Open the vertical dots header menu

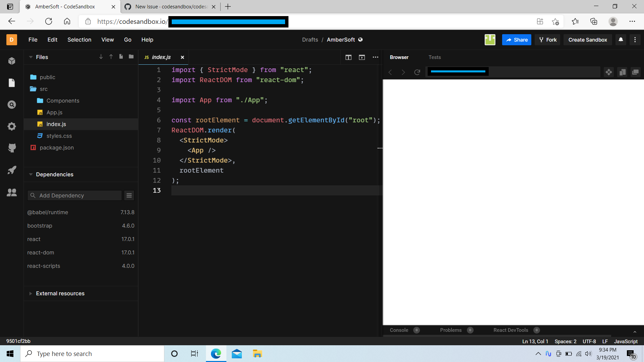tap(635, 40)
